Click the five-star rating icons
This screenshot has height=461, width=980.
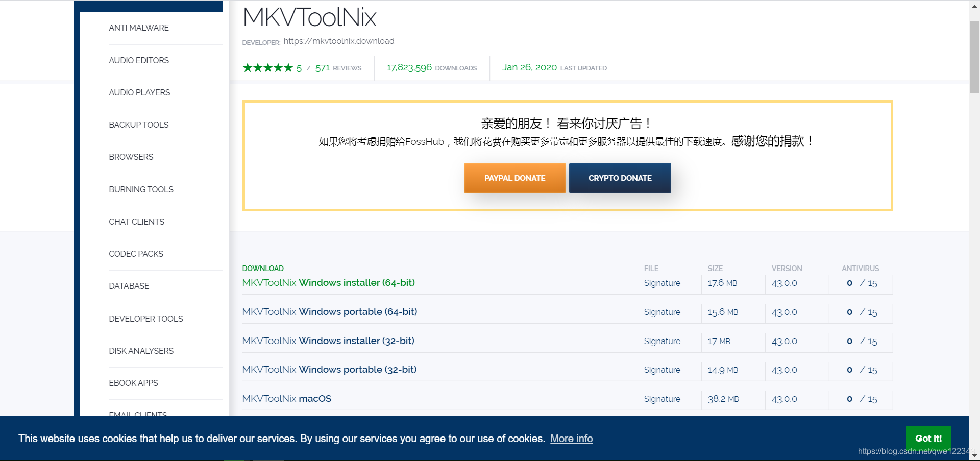pos(268,68)
